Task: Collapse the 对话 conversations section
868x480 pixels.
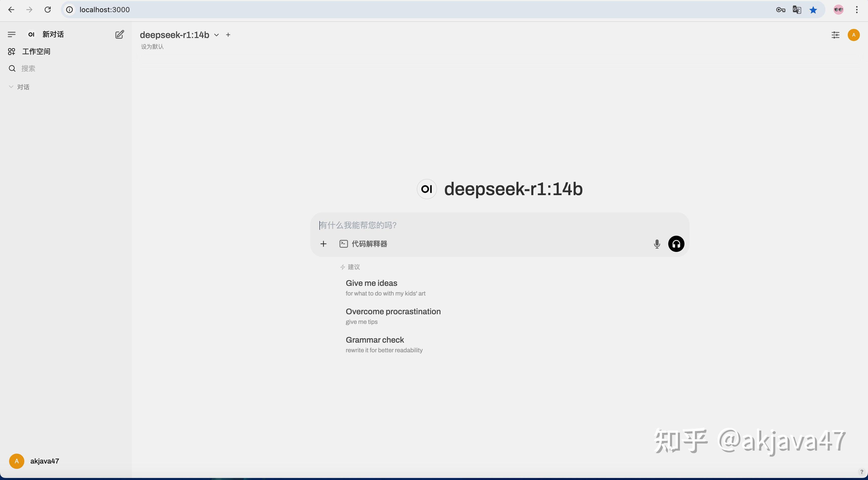Action: [11, 87]
